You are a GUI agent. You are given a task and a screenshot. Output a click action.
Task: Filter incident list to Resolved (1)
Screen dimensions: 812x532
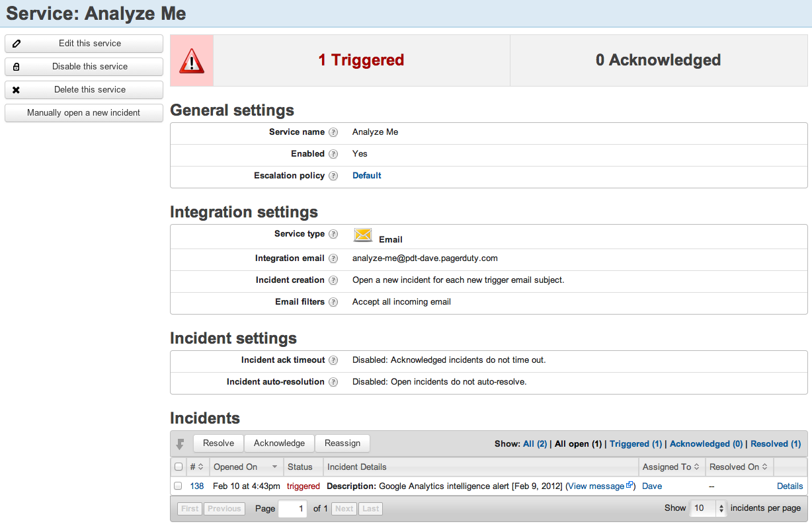pos(776,444)
